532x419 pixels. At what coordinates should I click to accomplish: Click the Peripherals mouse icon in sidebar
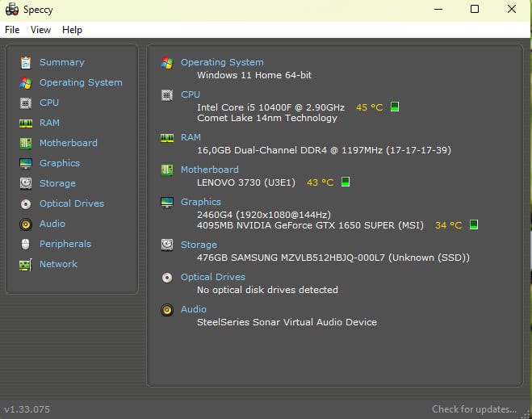pos(26,245)
